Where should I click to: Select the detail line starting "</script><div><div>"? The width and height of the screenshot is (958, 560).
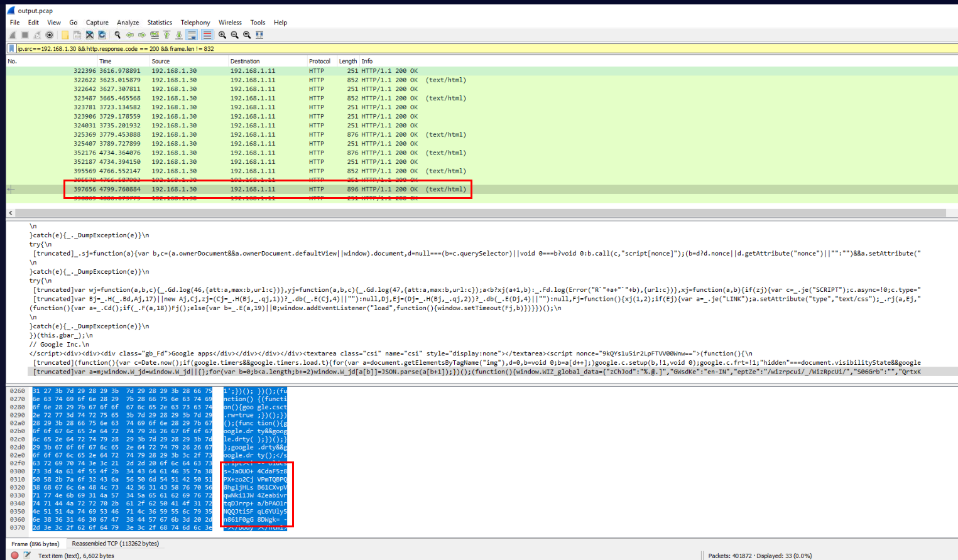391,354
